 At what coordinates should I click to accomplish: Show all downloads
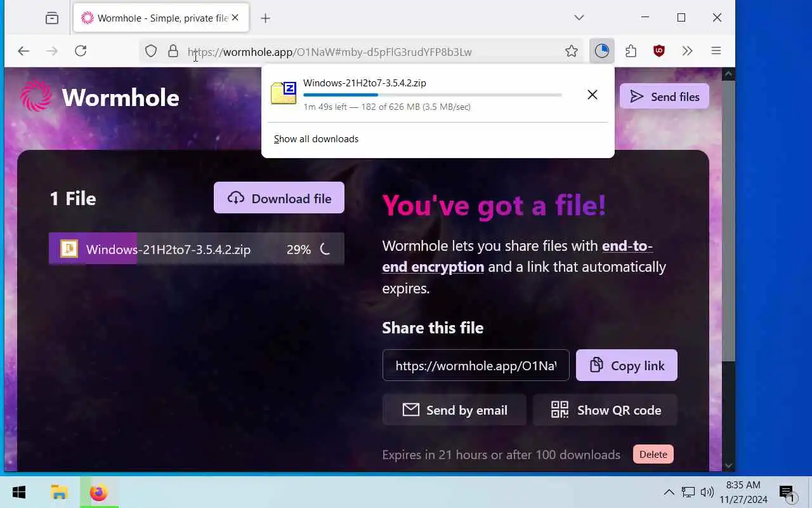pos(316,139)
